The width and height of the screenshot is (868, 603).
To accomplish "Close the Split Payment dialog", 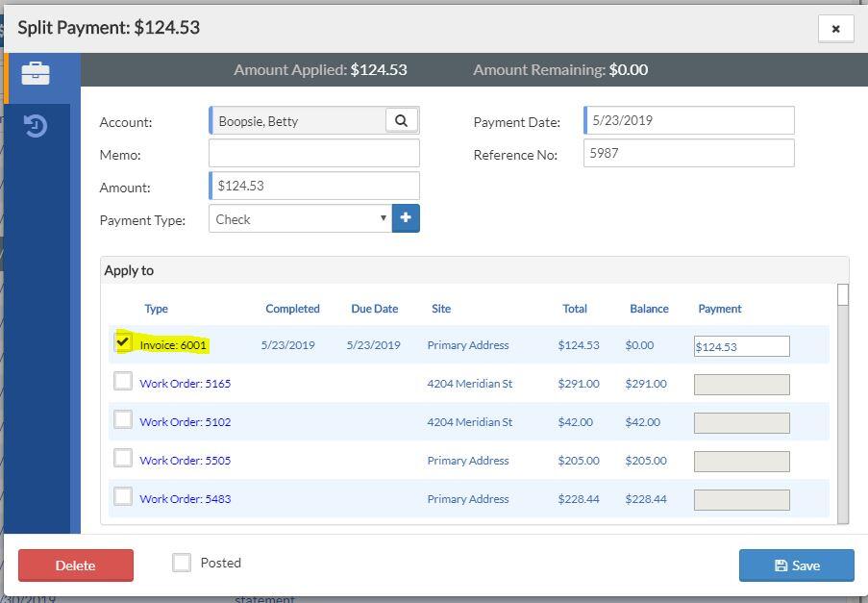I will (835, 29).
